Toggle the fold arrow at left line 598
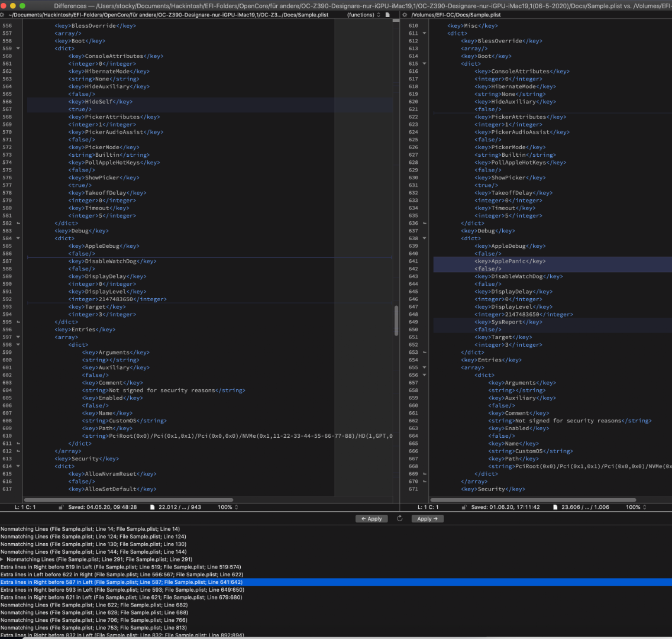This screenshot has height=639, width=672. tap(18, 344)
